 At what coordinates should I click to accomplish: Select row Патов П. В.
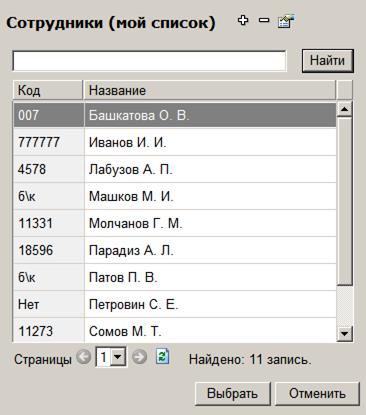pos(175,277)
